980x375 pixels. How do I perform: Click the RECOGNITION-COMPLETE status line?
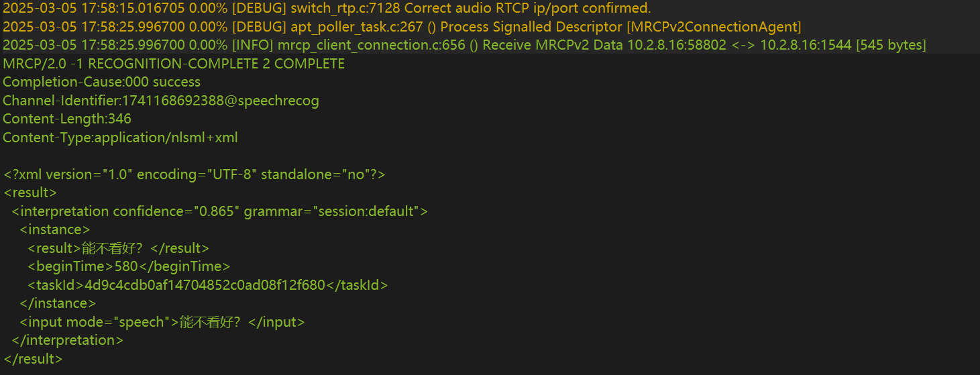[174, 64]
